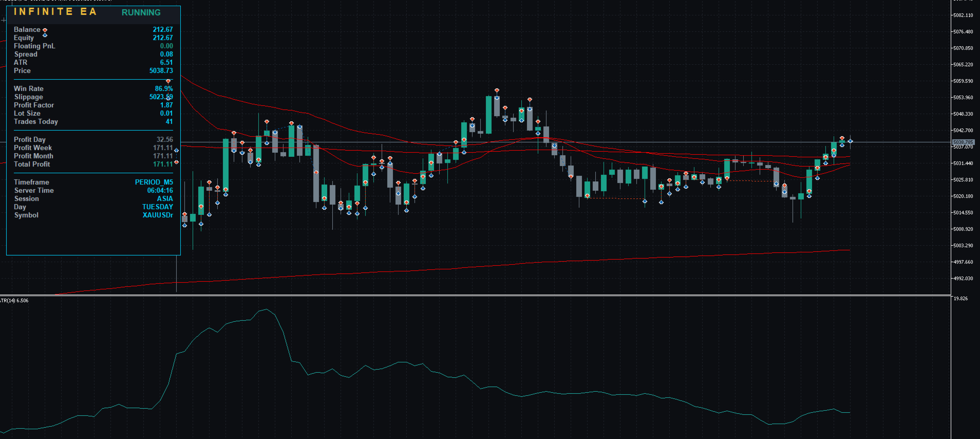980x439 pixels.
Task: Click the 4992.030 price axis label
Action: (963, 279)
